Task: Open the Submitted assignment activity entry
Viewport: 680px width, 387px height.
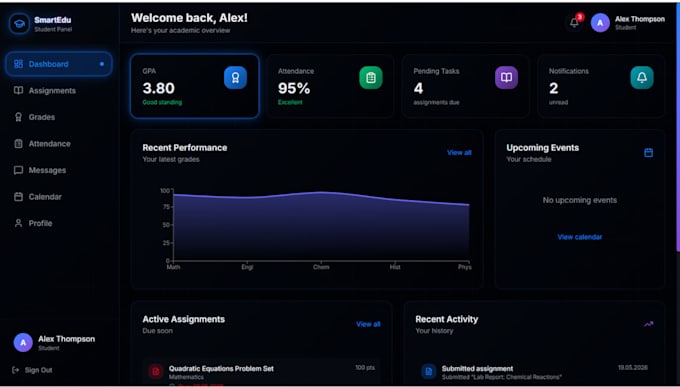Action: pyautogui.click(x=534, y=373)
